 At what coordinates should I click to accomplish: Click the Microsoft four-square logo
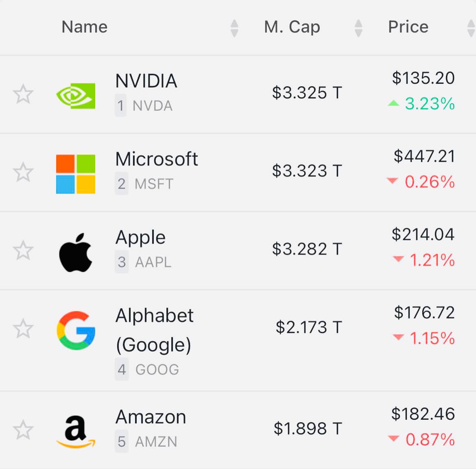point(76,174)
